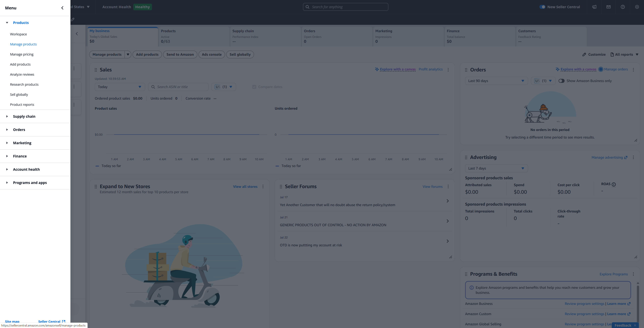Click the Search ASIN or title field
Screen dimensions: 644x328
(178, 87)
